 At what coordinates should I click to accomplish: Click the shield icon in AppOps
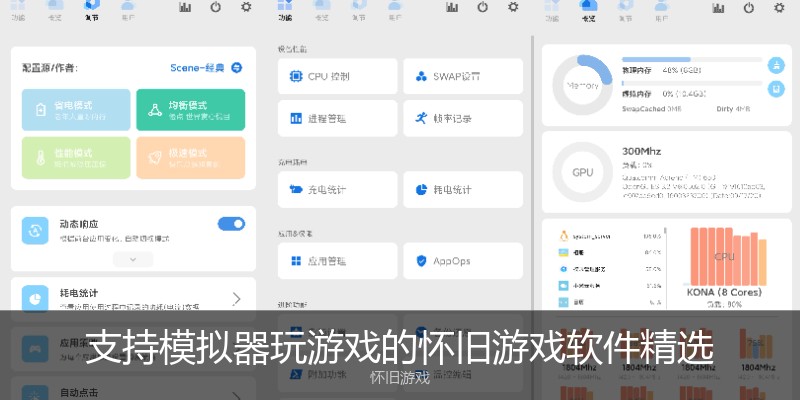421,261
